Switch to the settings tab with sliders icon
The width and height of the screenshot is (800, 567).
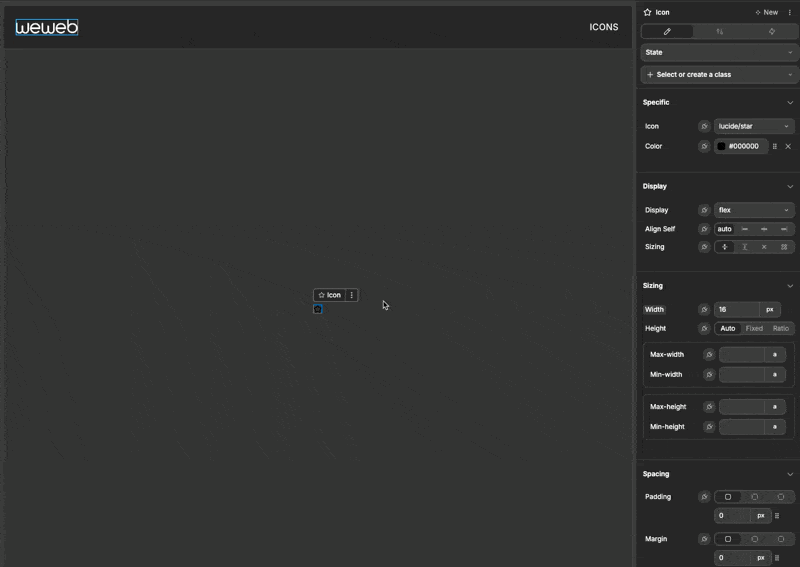[x=719, y=32]
